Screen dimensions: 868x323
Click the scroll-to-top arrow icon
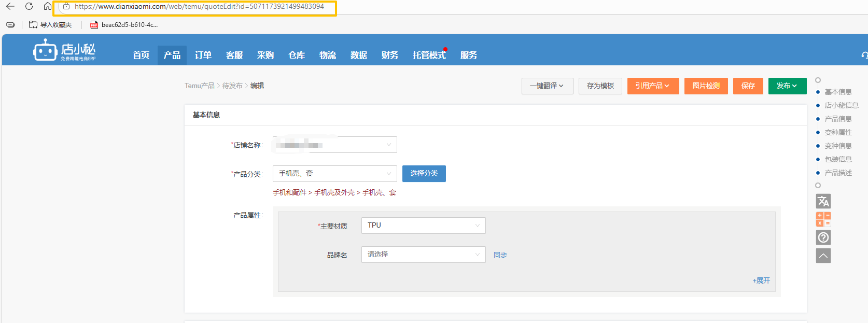point(823,256)
